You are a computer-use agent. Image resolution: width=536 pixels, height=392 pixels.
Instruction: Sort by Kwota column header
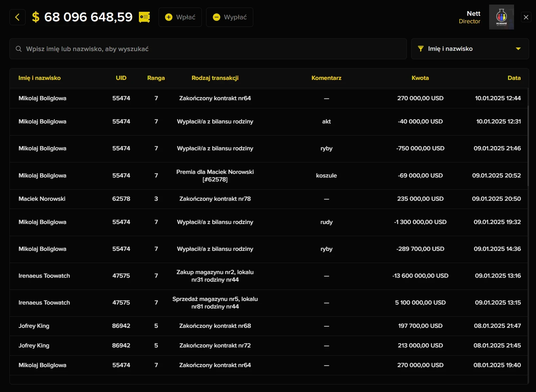click(x=420, y=78)
